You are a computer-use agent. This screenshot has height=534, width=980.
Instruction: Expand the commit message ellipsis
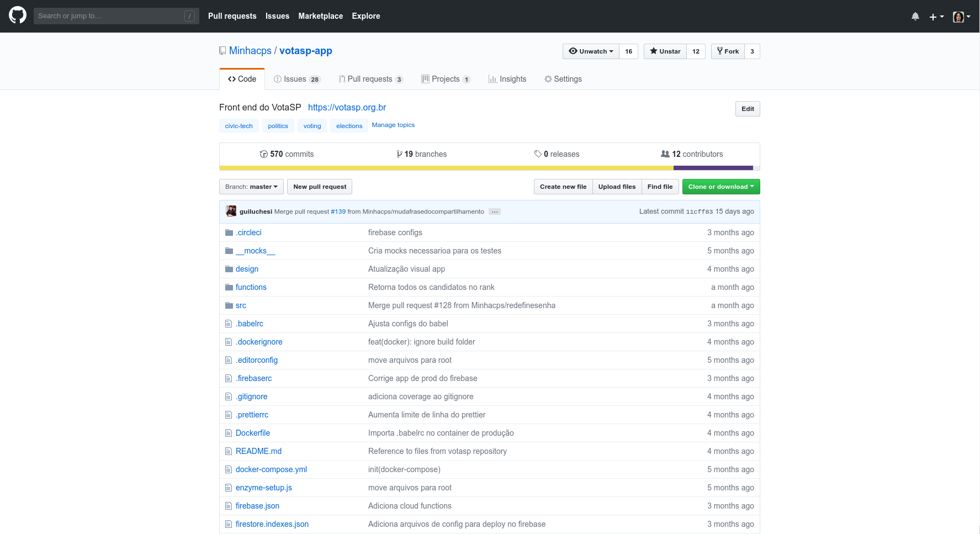pos(495,212)
